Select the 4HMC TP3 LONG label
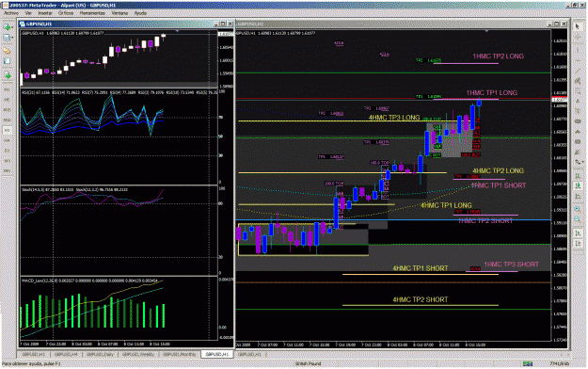This screenshot has width=588, height=369. [x=394, y=118]
